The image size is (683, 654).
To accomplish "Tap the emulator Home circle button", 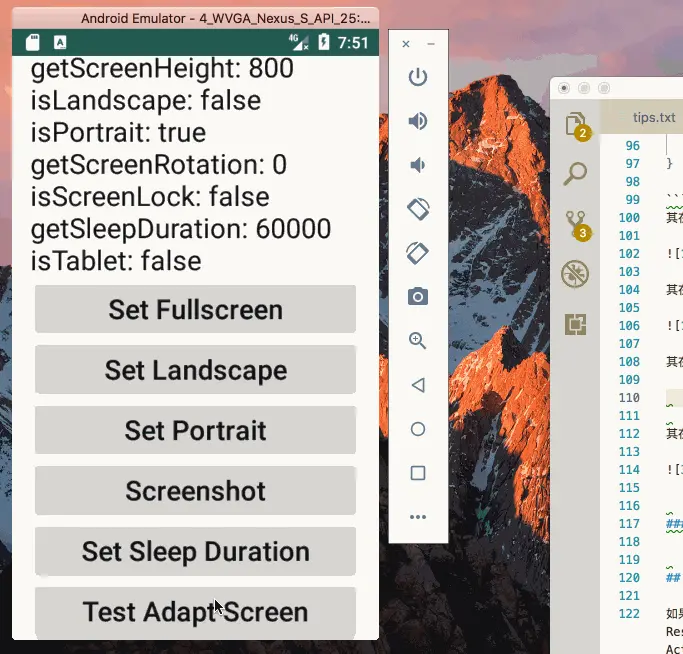I will (418, 429).
